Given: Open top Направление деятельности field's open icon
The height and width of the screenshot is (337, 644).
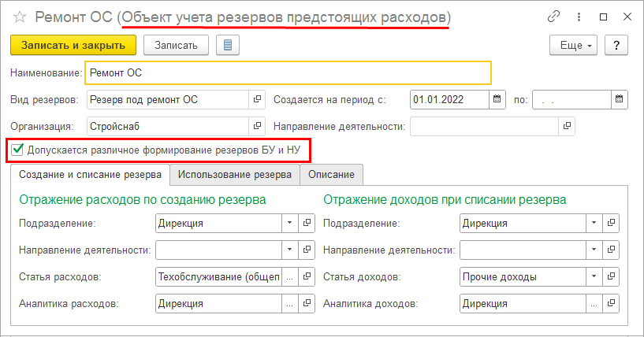Looking at the screenshot, I should [x=566, y=125].
